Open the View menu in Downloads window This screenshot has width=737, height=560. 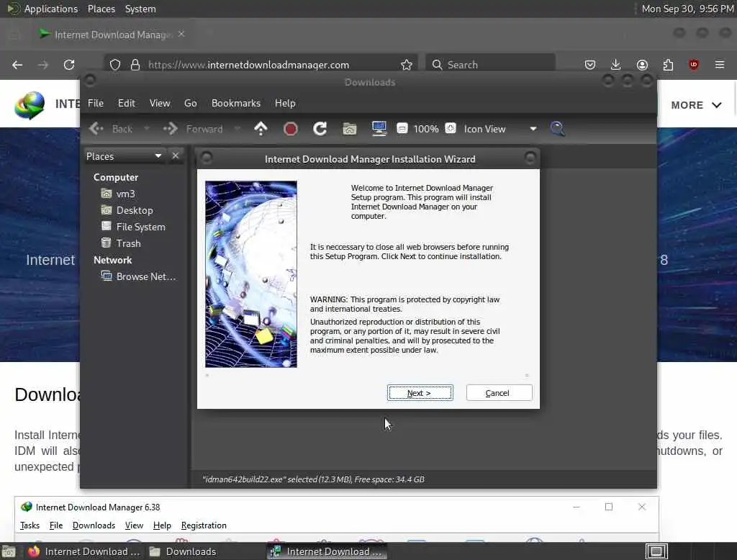[x=160, y=103]
